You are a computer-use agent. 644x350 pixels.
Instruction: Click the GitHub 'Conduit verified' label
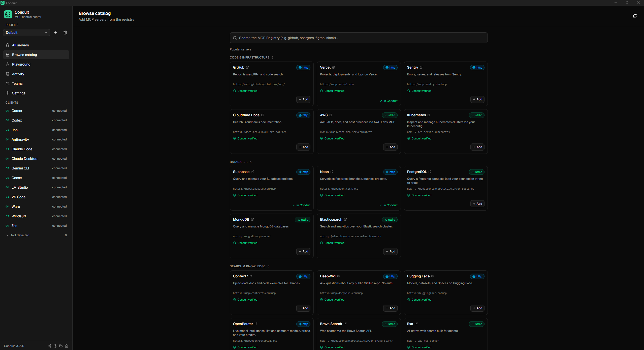pos(245,91)
